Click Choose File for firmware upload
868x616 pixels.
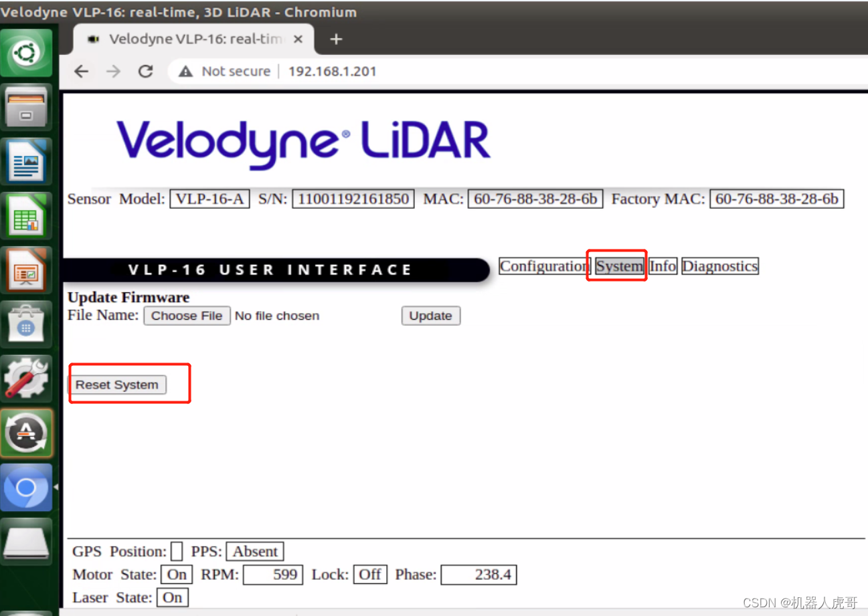[x=187, y=316]
